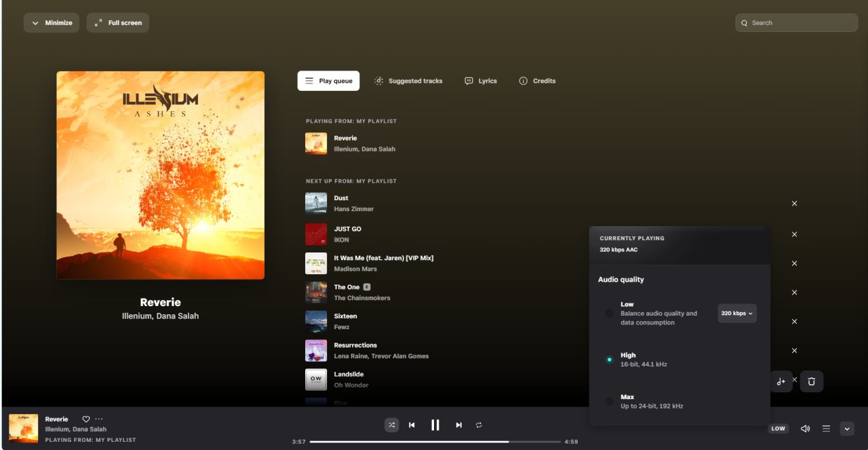Click the Minimize button

(52, 22)
